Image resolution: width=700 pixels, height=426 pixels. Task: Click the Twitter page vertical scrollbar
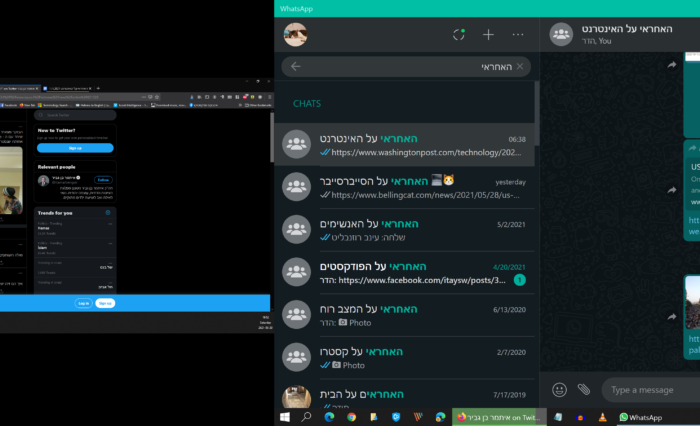pos(272,138)
